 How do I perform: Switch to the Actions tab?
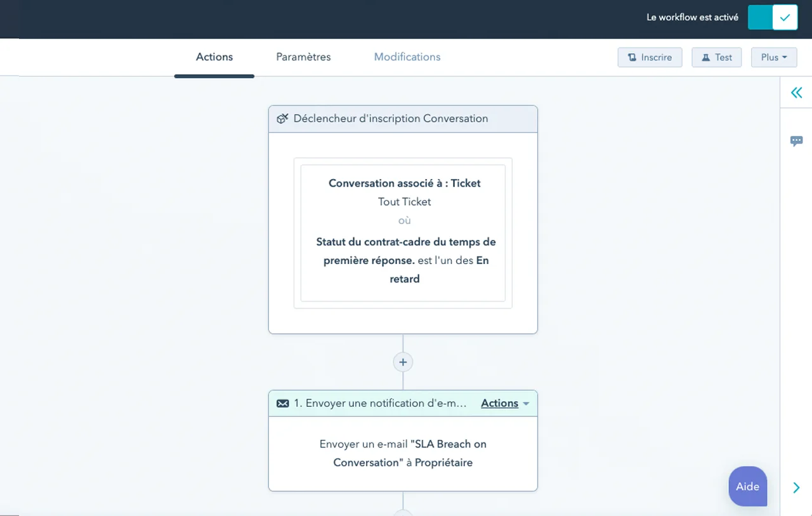pyautogui.click(x=214, y=57)
